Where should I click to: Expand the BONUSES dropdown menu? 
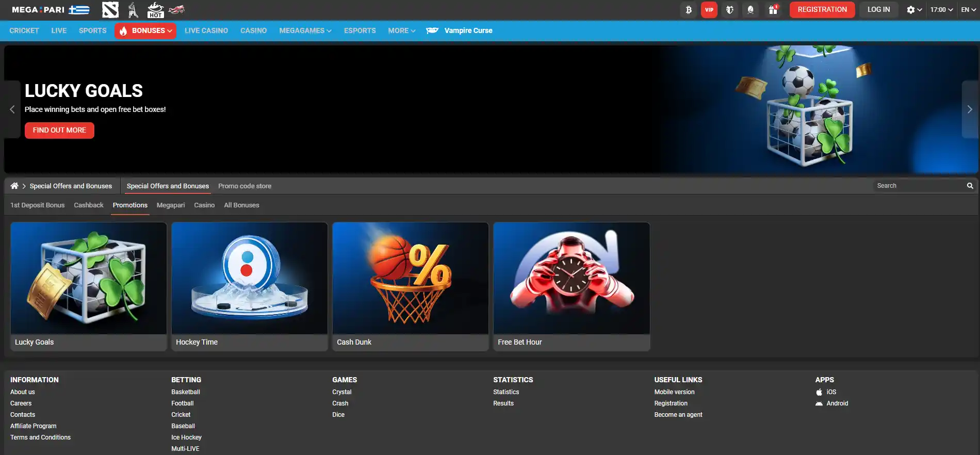[x=145, y=30]
